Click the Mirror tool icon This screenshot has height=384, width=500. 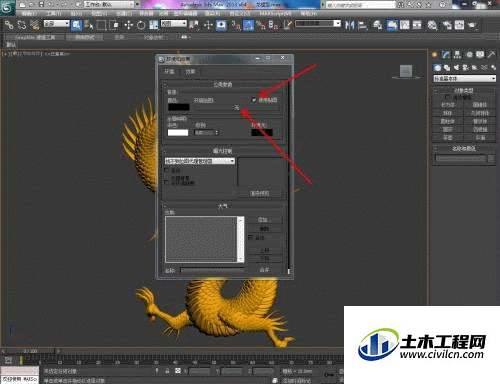tap(349, 25)
